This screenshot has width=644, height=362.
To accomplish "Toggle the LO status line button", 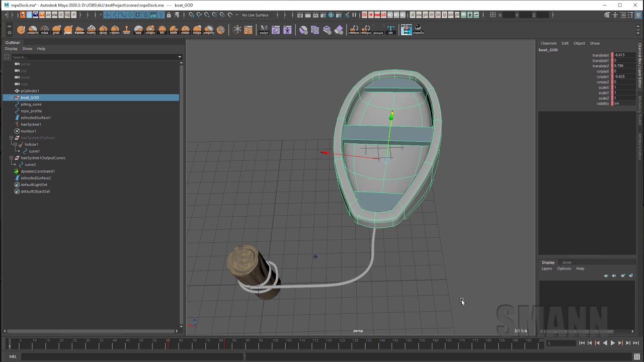I will coord(383,15).
